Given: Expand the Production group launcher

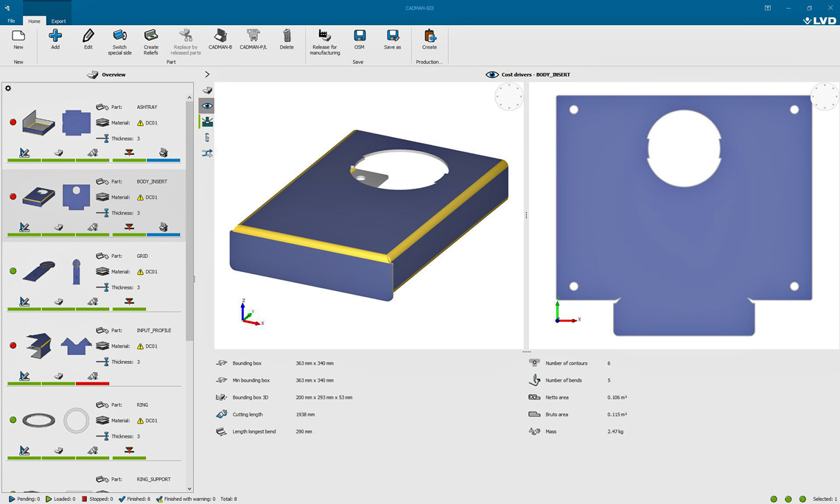Looking at the screenshot, I should 429,62.
